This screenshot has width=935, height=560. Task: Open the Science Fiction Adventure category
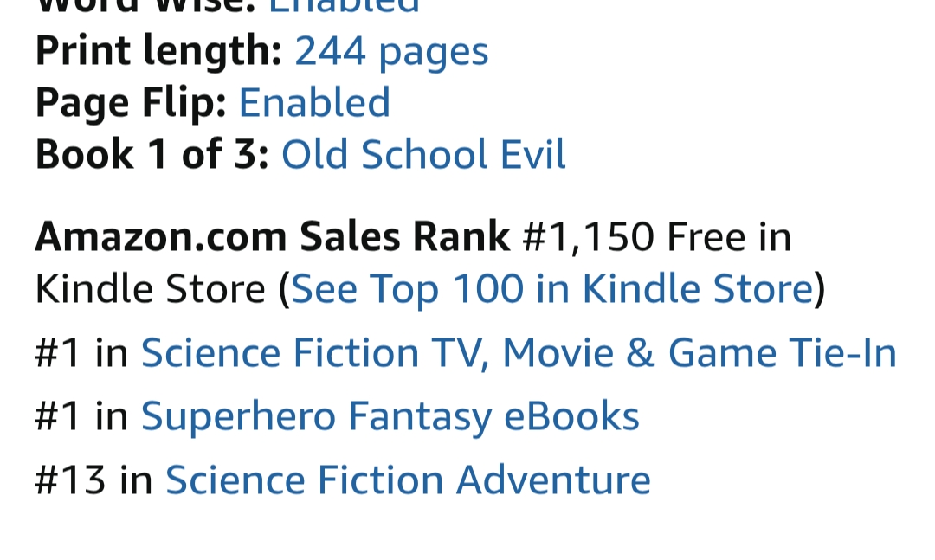click(x=408, y=480)
